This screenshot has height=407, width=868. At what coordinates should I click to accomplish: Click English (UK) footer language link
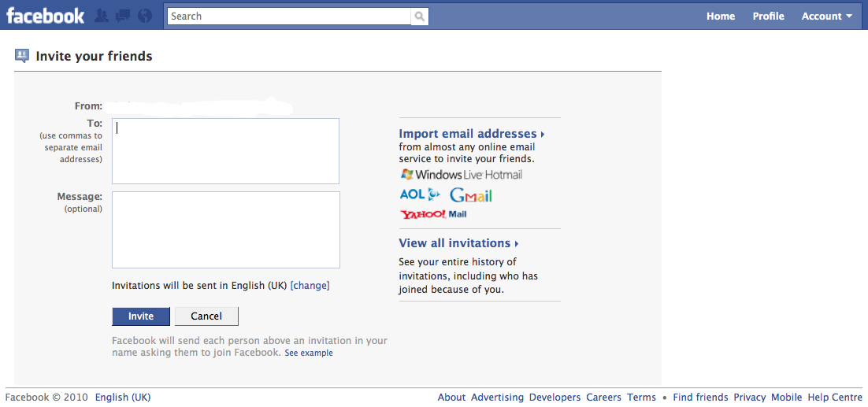pos(123,397)
